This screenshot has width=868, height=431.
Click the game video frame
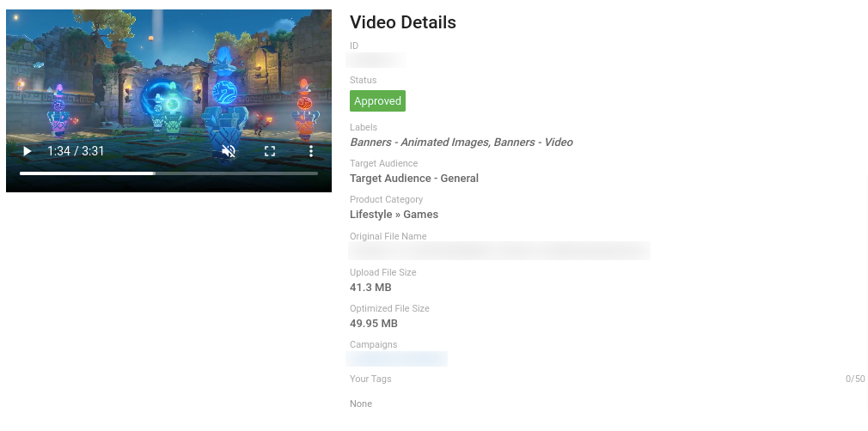pos(168,77)
